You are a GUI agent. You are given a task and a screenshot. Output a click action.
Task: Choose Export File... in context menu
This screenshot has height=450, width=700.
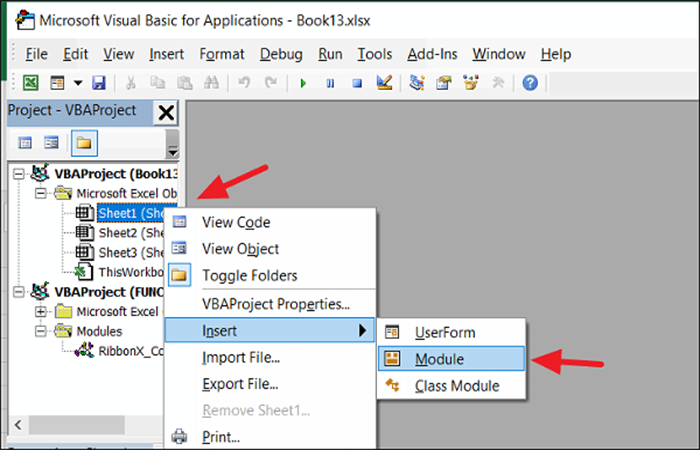pyautogui.click(x=240, y=384)
